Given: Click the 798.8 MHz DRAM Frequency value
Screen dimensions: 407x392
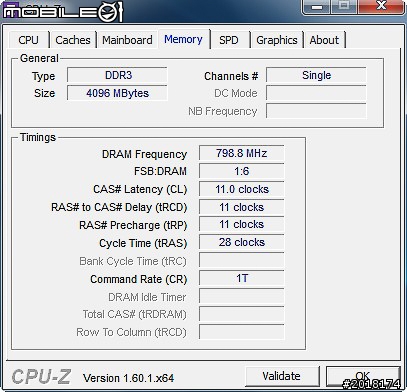Looking at the screenshot, I should [x=242, y=153].
